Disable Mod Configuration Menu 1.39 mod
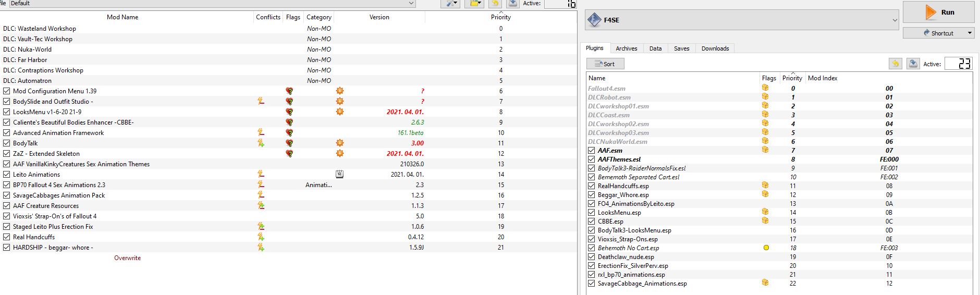980x295 pixels. click(x=7, y=91)
